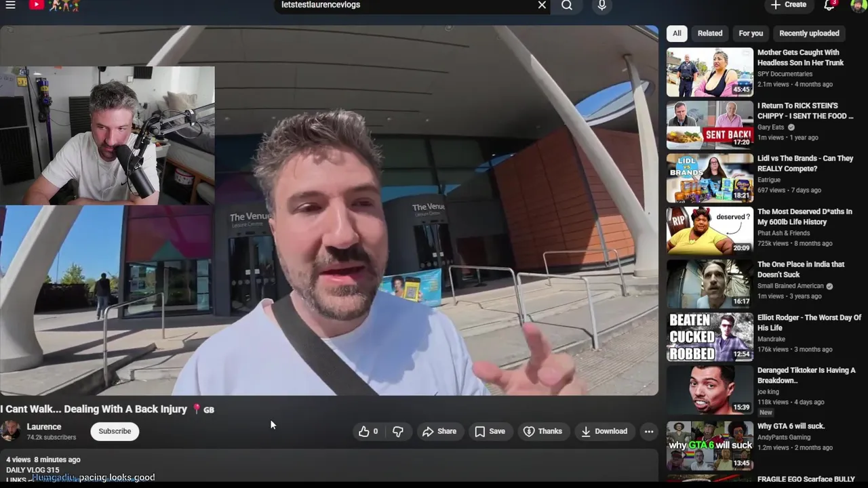Select the For you filter chip
Screen dimensions: 868x488
[x=751, y=33]
